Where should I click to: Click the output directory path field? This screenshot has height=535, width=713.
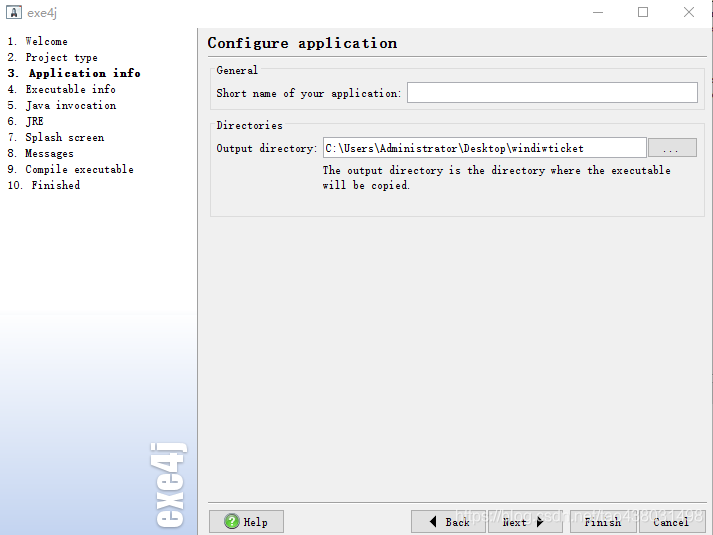[484, 148]
